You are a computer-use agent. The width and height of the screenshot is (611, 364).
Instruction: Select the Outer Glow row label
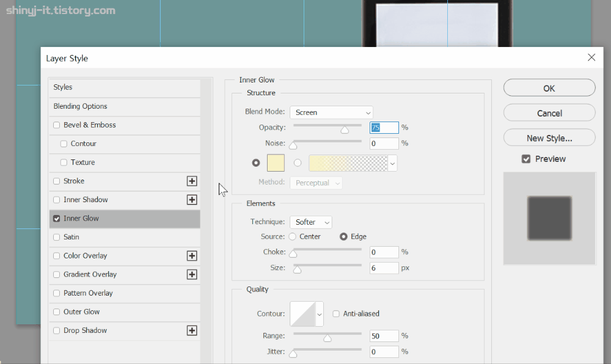[81, 312]
